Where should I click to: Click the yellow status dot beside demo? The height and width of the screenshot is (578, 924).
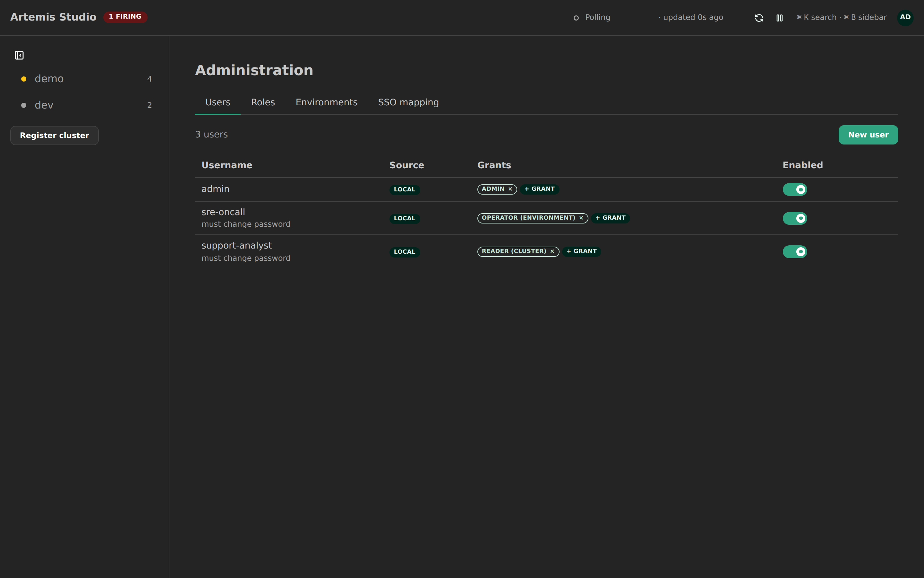point(24,79)
